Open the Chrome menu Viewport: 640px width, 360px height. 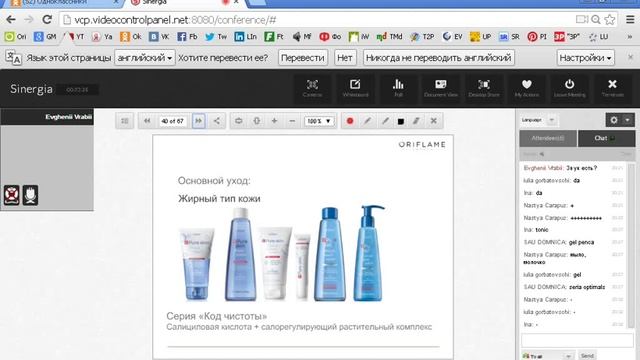pos(630,20)
